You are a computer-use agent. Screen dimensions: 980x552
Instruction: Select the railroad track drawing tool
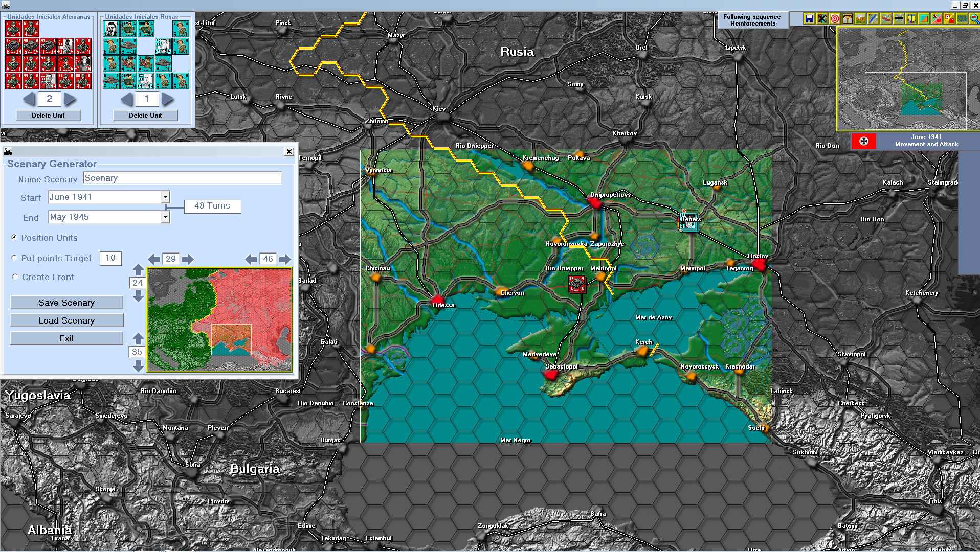point(899,18)
